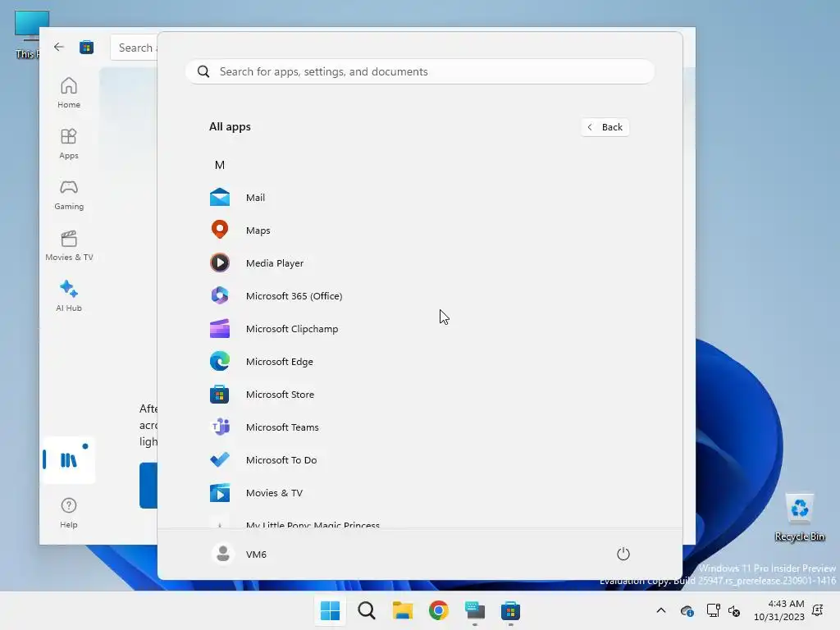Viewport: 840px width, 630px height.
Task: Click the Microsoft Clipchamp label
Action: point(292,329)
